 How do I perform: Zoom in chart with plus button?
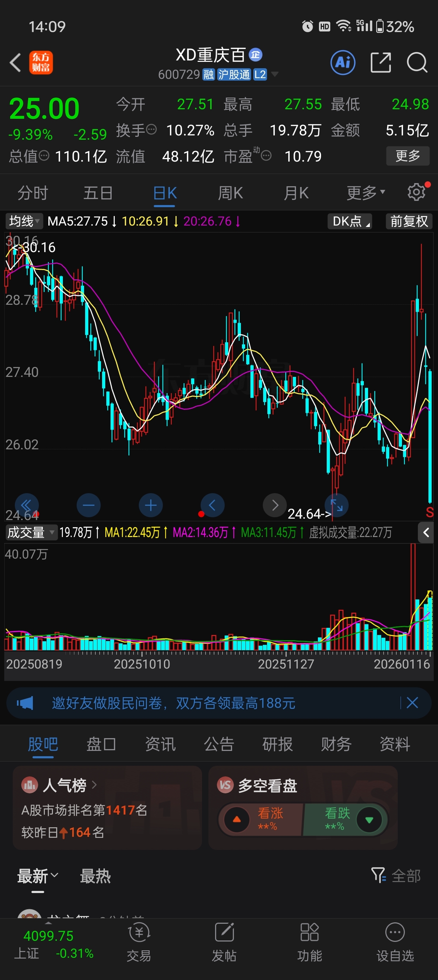150,505
